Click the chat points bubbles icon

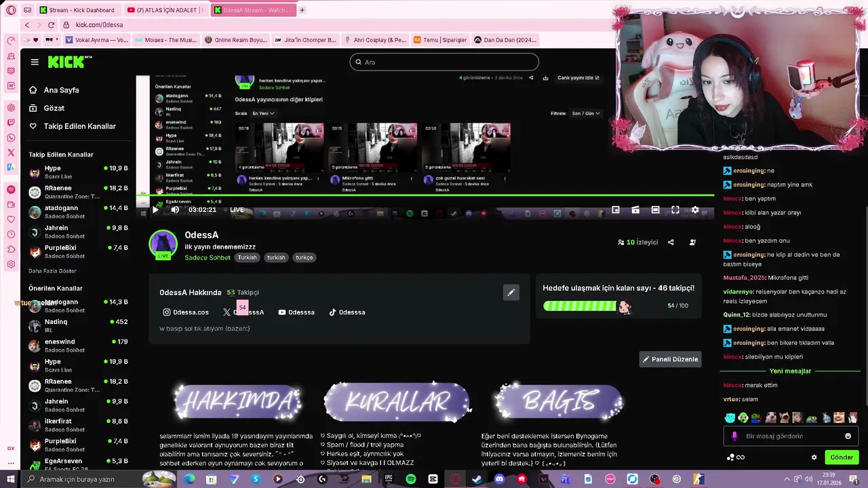730,457
